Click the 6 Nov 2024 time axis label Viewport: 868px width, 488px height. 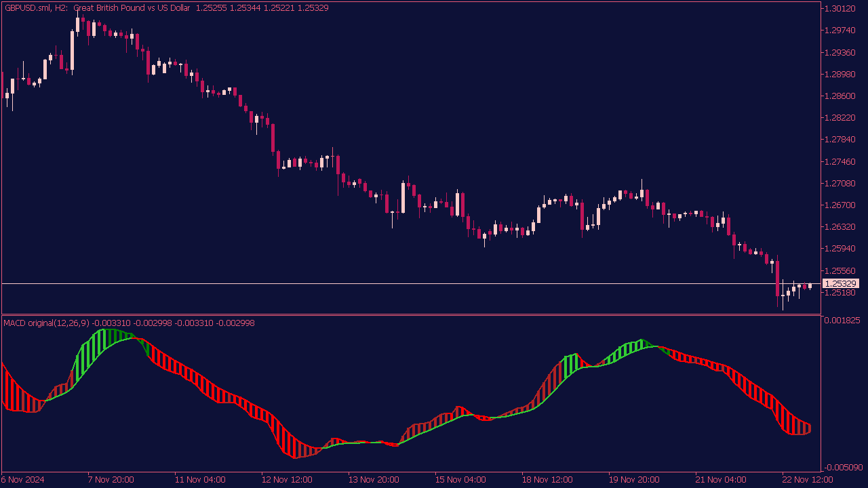pos(23,479)
